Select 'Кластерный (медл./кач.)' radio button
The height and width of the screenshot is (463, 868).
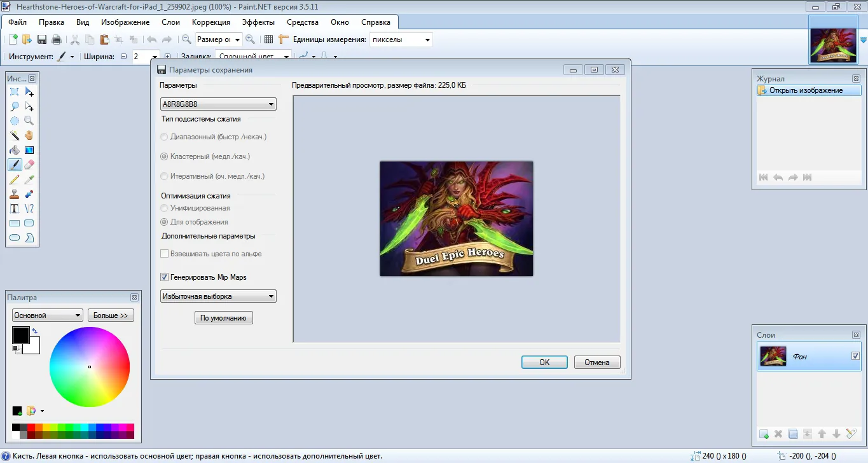click(165, 156)
